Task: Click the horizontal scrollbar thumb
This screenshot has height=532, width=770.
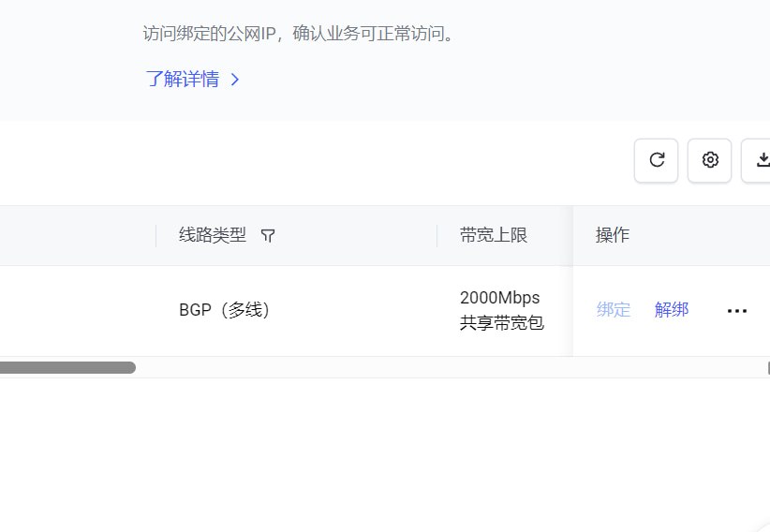Action: click(x=67, y=367)
